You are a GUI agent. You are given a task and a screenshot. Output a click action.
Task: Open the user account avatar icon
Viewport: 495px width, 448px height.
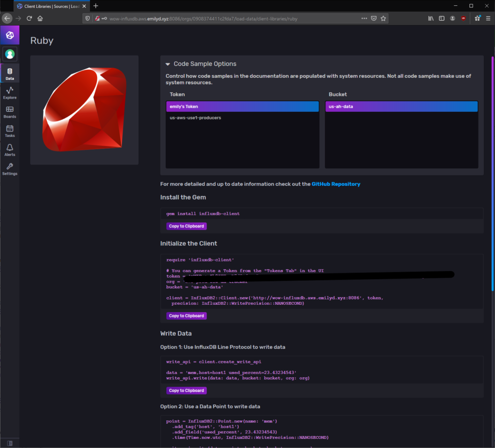click(x=10, y=54)
